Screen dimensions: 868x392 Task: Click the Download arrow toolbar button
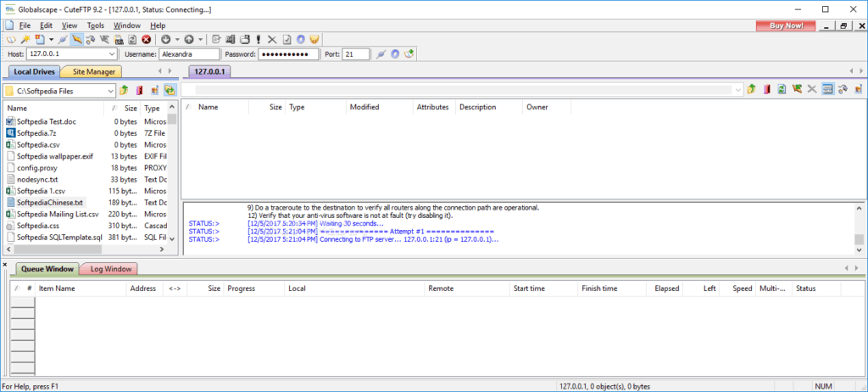coord(166,39)
